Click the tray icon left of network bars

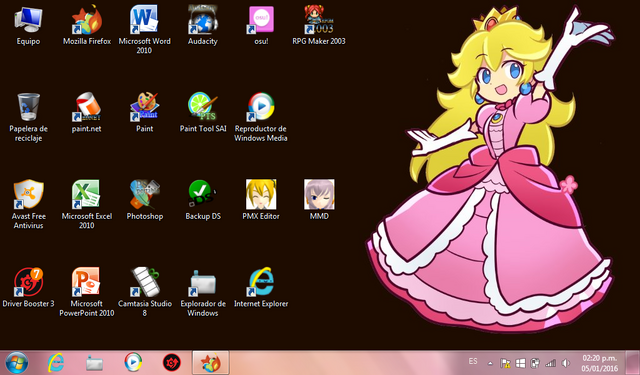point(535,363)
